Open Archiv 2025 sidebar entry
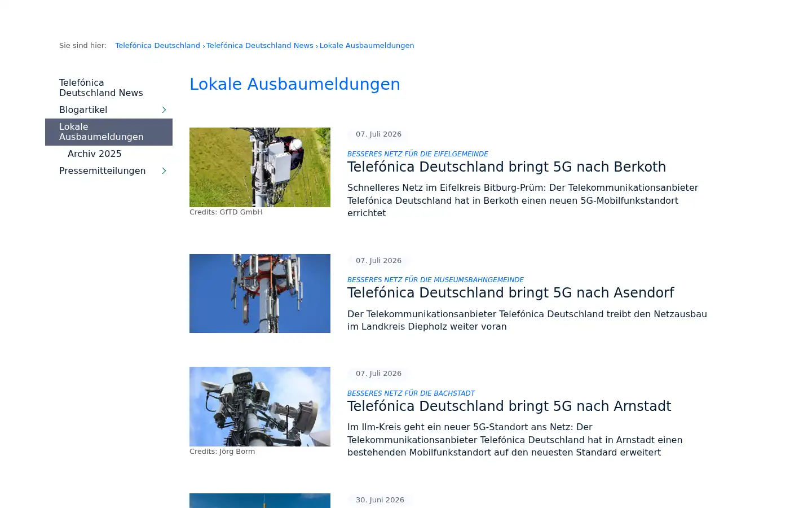The width and height of the screenshot is (812, 508). coord(94,154)
